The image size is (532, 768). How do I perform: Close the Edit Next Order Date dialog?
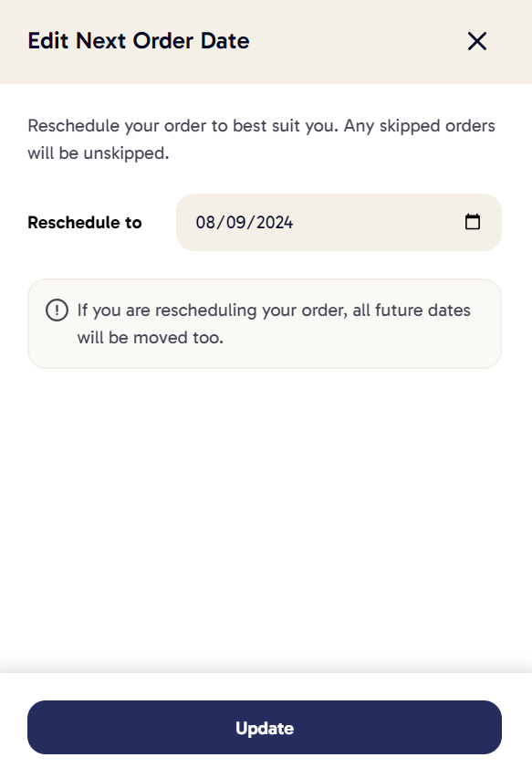coord(476,41)
